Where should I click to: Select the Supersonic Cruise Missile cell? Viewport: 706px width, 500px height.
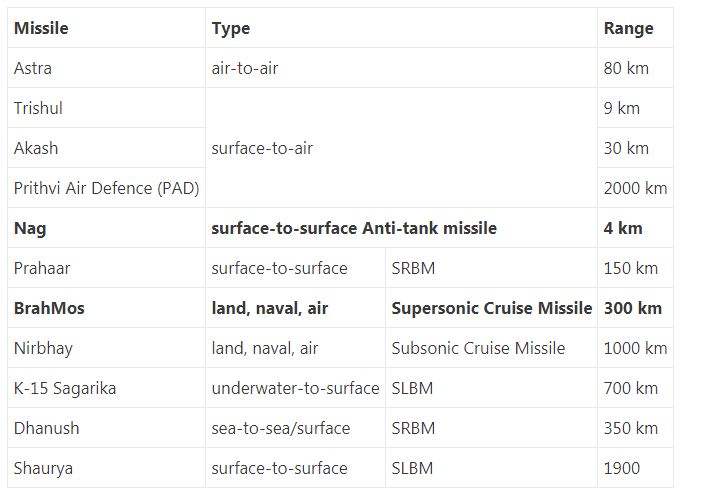(491, 308)
